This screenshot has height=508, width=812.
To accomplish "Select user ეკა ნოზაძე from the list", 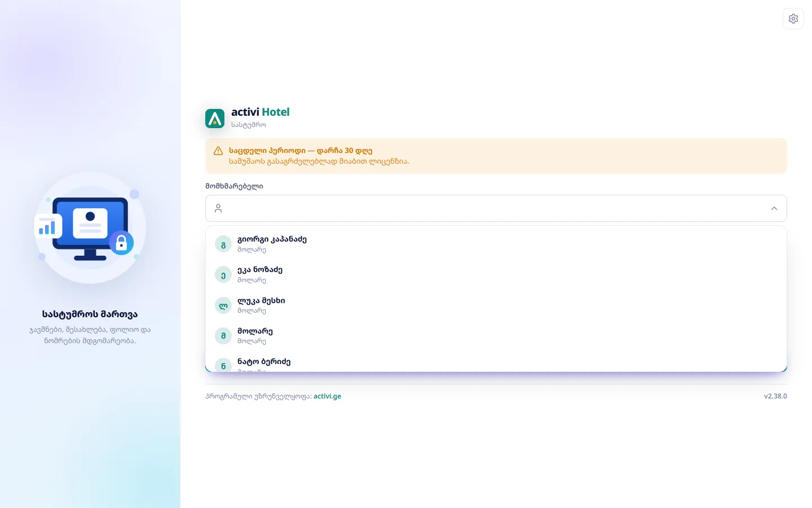I will [496, 274].
